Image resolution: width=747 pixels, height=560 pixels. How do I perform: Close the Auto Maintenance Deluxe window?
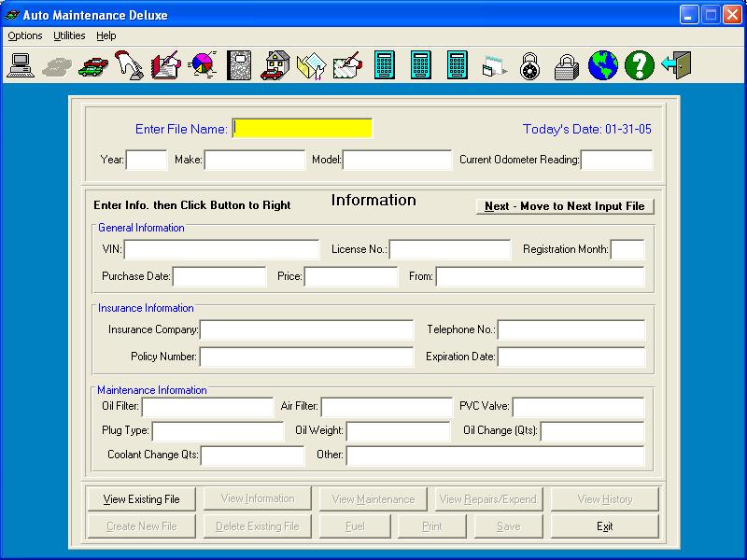coord(732,15)
